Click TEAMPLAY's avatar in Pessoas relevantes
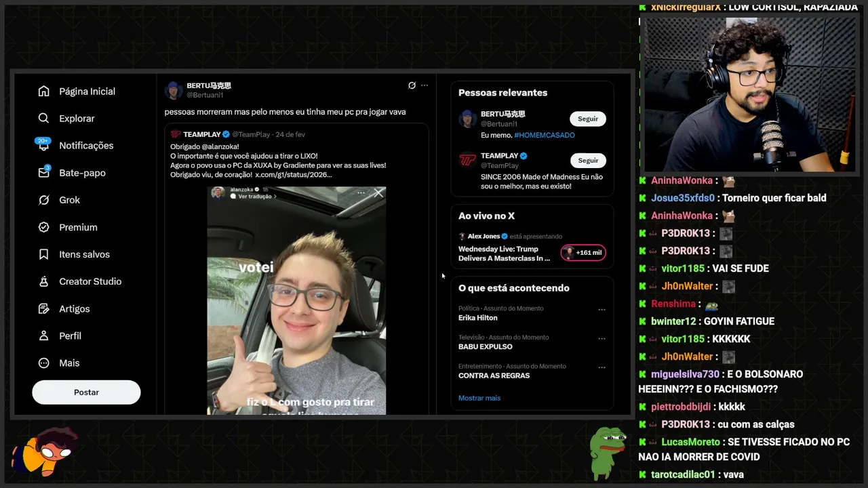The width and height of the screenshot is (868, 488). pos(468,161)
